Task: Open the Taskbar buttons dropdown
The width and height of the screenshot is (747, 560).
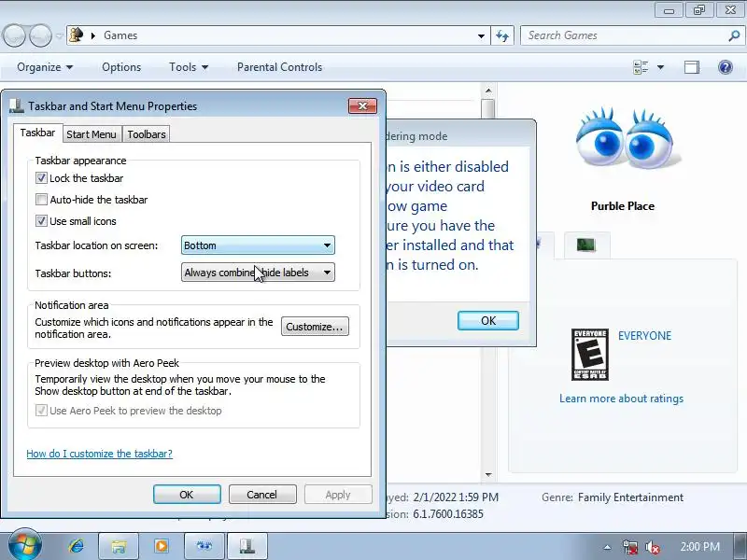Action: coord(258,273)
